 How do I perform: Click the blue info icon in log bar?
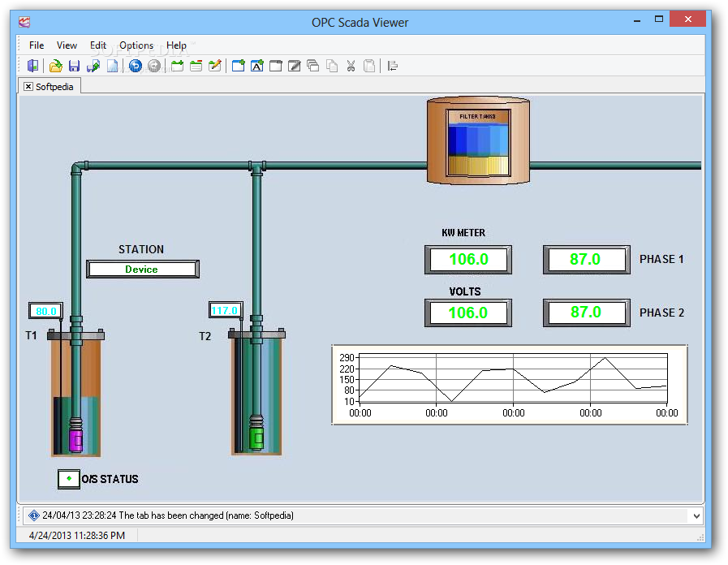pyautogui.click(x=33, y=515)
